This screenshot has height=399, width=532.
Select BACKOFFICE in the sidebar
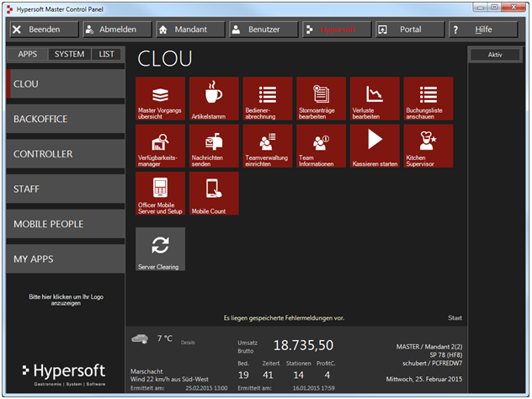(x=66, y=120)
